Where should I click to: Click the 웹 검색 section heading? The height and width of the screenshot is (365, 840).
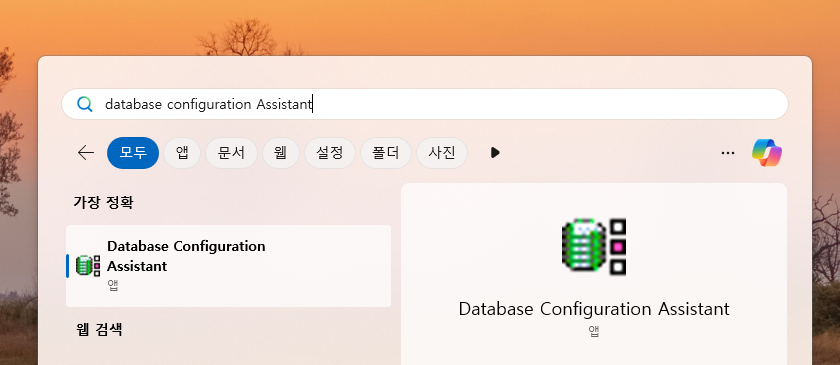tap(99, 329)
